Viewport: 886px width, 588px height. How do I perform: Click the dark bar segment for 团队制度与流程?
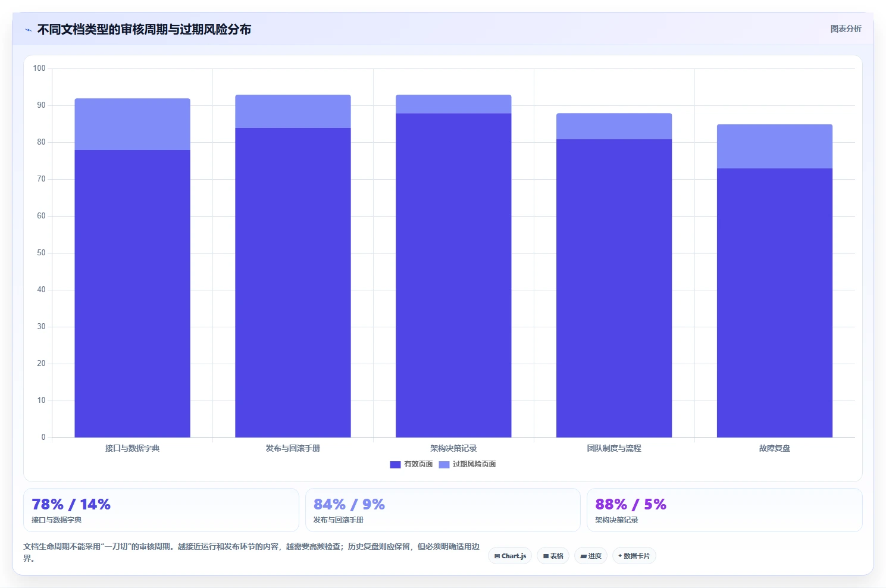tap(614, 288)
